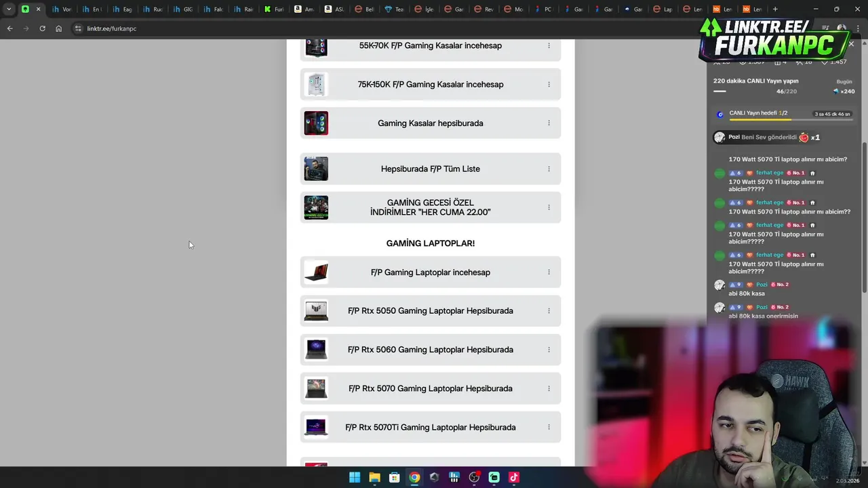This screenshot has height=488, width=868.
Task: Open the Windows Start menu
Action: tap(355, 477)
